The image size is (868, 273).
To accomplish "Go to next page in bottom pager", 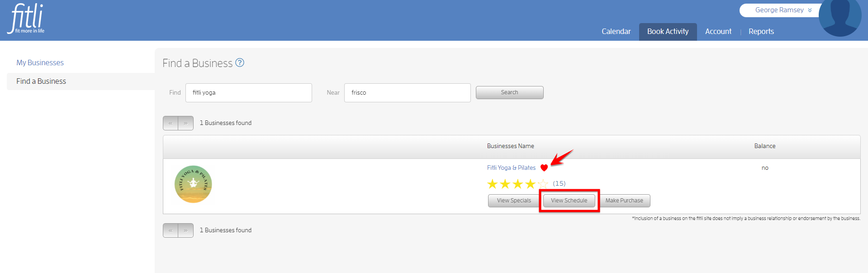I will pos(186,230).
